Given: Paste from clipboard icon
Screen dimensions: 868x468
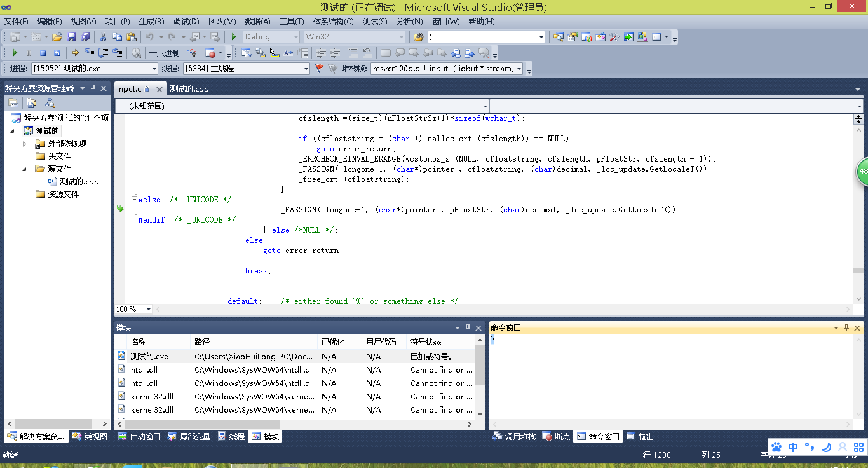Looking at the screenshot, I should (132, 37).
